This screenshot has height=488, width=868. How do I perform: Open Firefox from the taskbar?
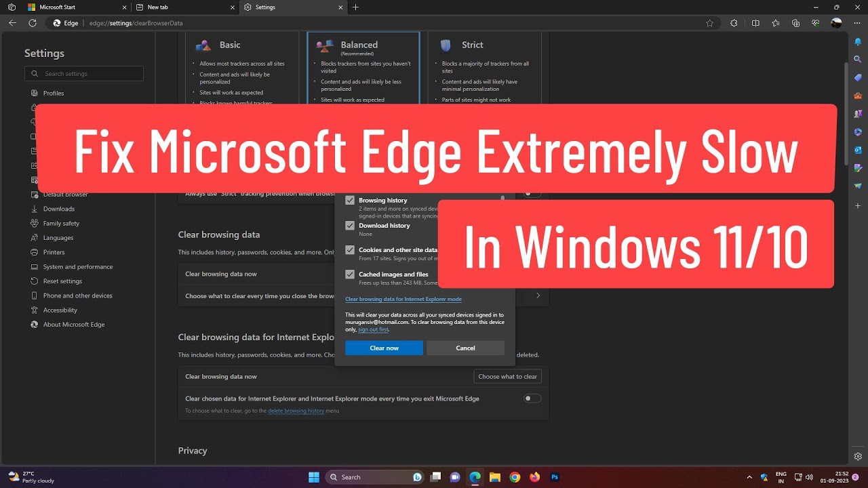tap(534, 477)
